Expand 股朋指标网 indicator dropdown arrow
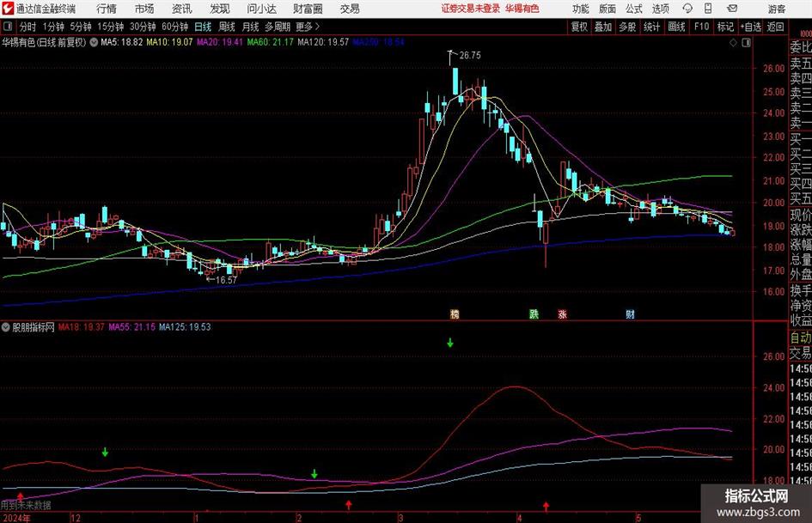This screenshot has height=523, width=812. pyautogui.click(x=6, y=327)
